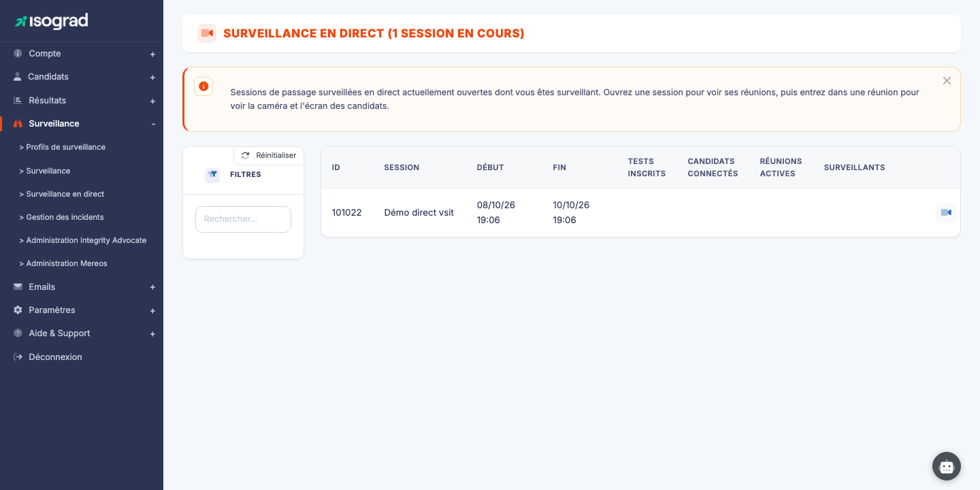980x490 pixels.
Task: Click the ID column header
Action: point(336,167)
